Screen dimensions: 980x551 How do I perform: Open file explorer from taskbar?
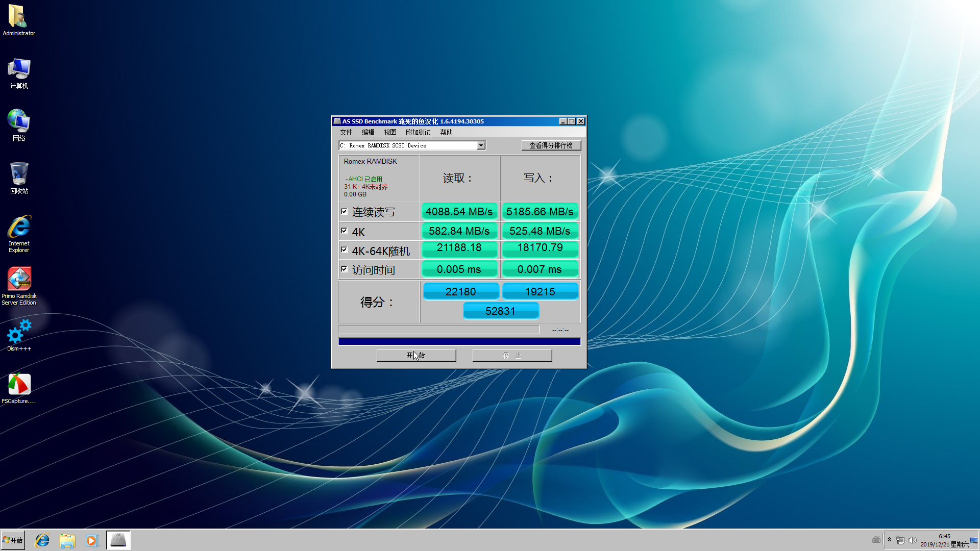(67, 540)
